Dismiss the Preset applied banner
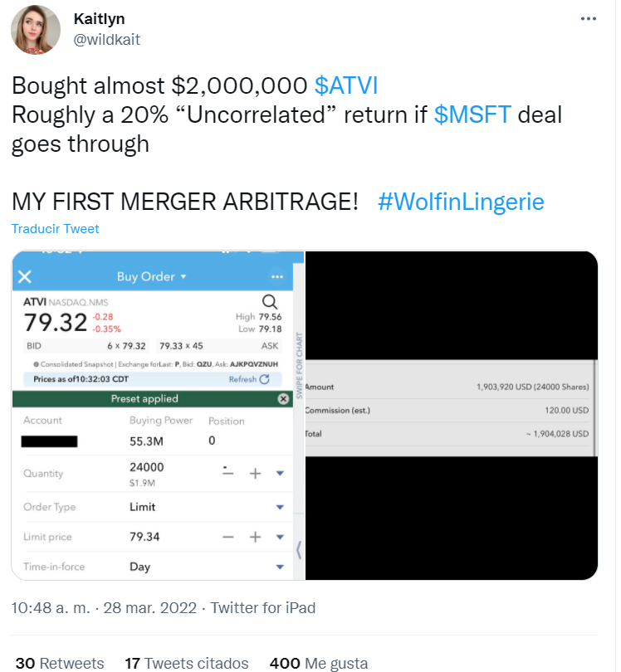This screenshot has width=621, height=672. pyautogui.click(x=283, y=399)
